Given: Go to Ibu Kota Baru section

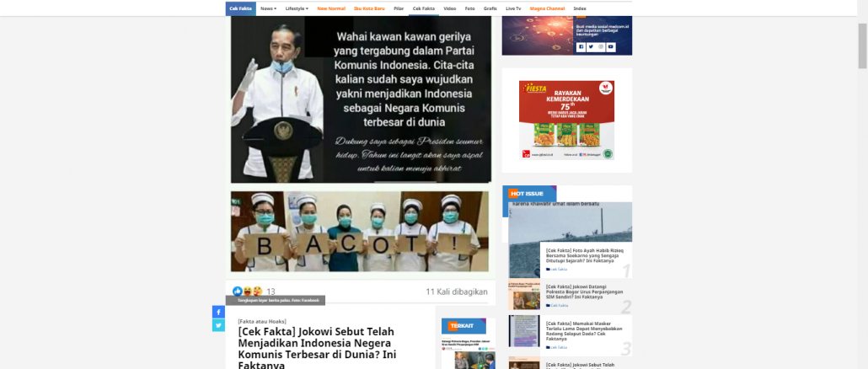Looking at the screenshot, I should 369,8.
